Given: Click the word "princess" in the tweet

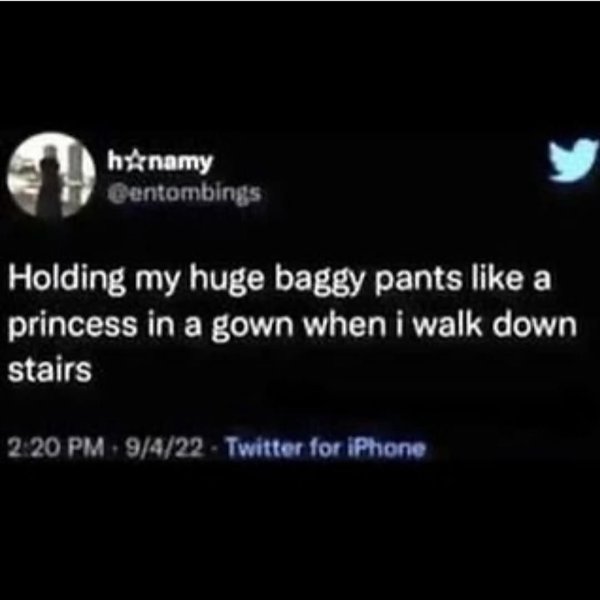Looking at the screenshot, I should coord(72,326).
